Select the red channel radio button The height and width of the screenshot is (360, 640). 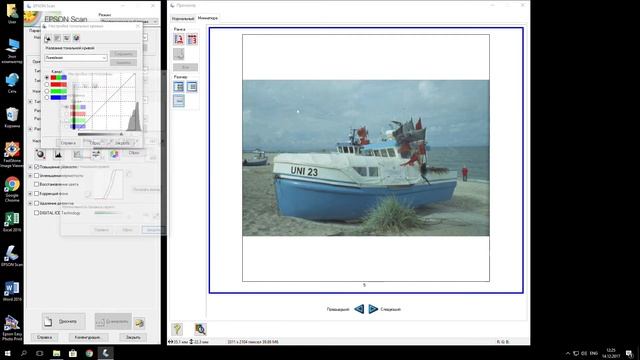[x=47, y=84]
